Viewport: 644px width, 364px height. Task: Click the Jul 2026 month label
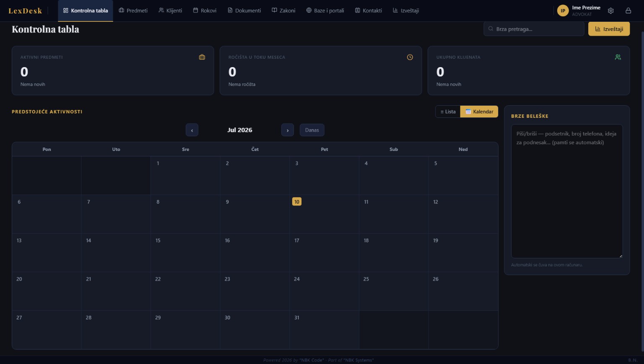click(x=240, y=130)
